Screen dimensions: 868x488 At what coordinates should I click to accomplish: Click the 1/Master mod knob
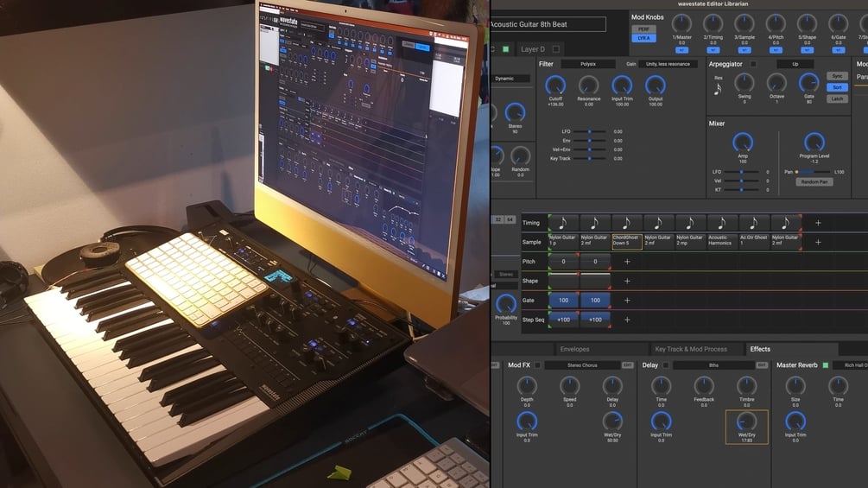click(681, 24)
